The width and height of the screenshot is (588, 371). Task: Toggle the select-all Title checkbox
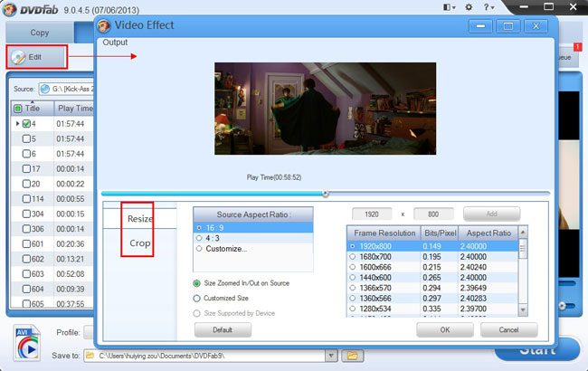pyautogui.click(x=17, y=109)
